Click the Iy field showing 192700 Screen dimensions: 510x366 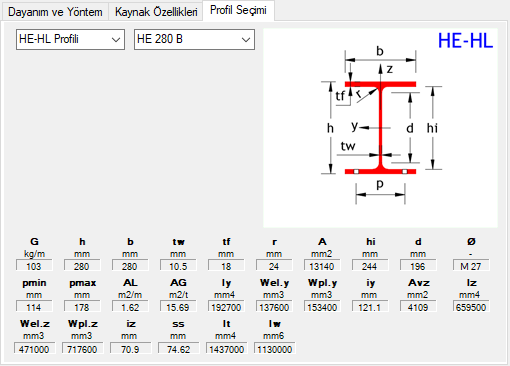pos(226,307)
